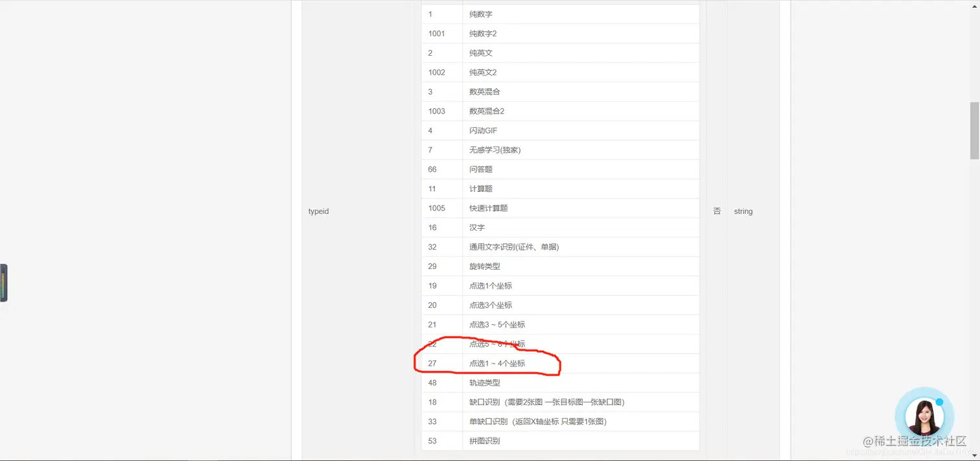Click the vertical scrollbar thumb on the right
This screenshot has height=461, width=980.
click(974, 127)
